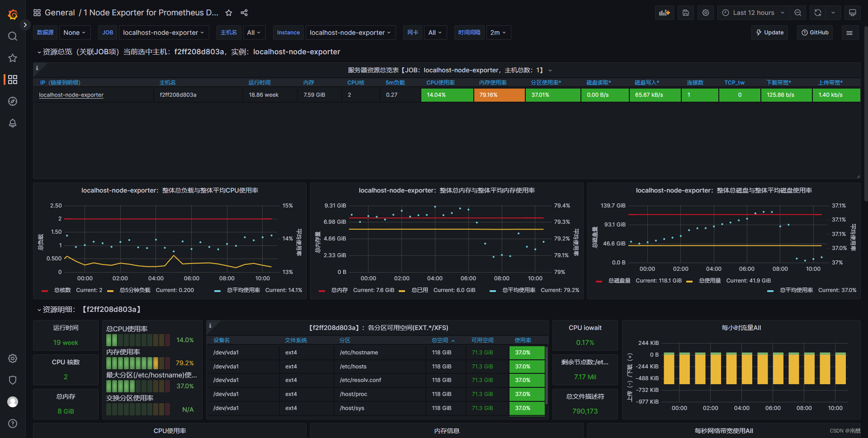
Task: Toggle the 总核数 series in the legend
Action: 62,290
